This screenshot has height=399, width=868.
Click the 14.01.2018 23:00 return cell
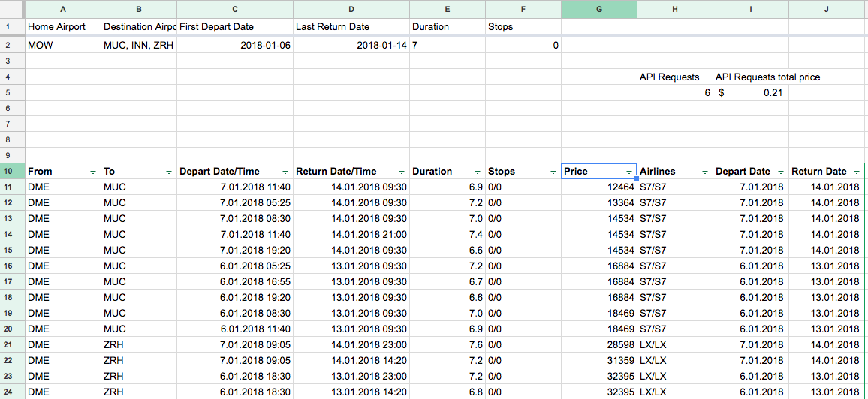coord(351,344)
